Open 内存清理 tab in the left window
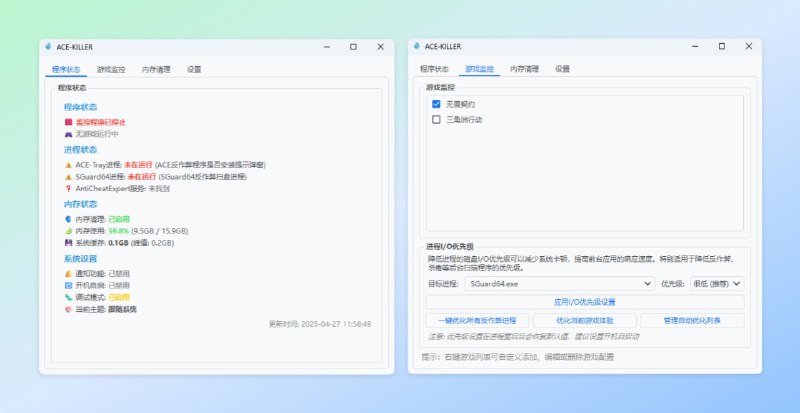The image size is (800, 413). point(156,69)
